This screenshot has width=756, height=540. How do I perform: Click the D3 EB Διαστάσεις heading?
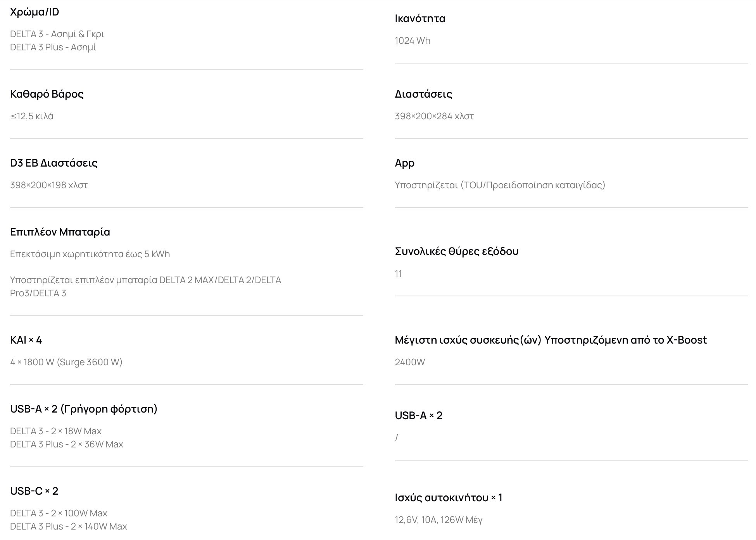pyautogui.click(x=54, y=163)
